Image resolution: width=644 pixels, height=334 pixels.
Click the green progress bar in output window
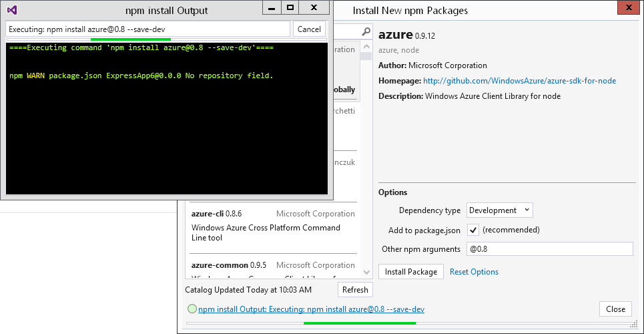[x=131, y=39]
